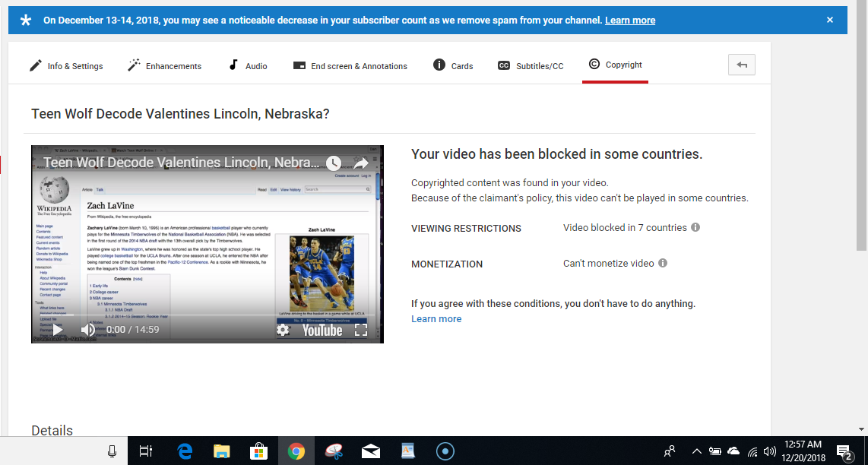Click the CC subtitles icon

click(x=504, y=66)
